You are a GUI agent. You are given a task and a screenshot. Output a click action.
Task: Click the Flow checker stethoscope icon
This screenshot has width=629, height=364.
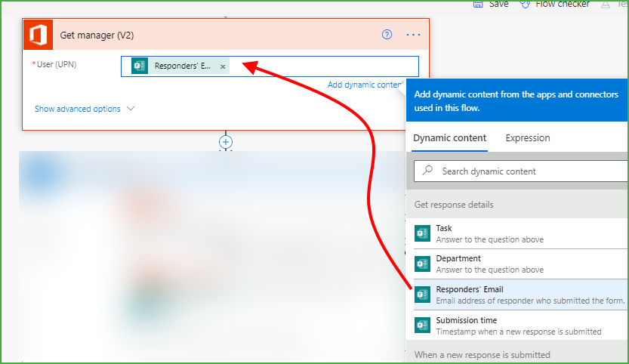(525, 5)
